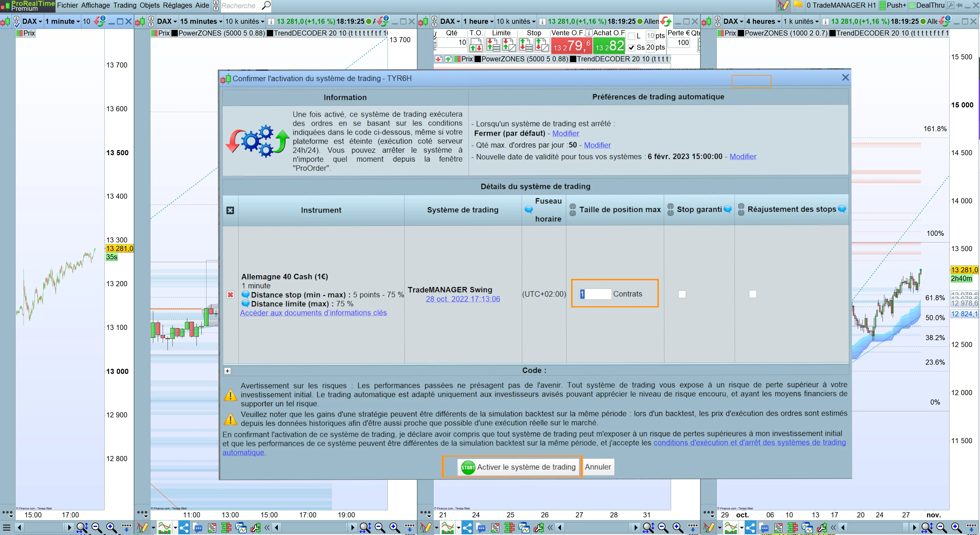
Task: Click the red X remove-instrument icon
Action: 230,295
